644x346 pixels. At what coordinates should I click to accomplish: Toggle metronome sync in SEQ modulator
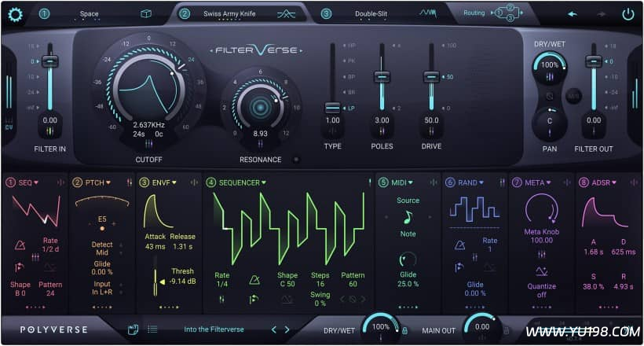pos(20,245)
